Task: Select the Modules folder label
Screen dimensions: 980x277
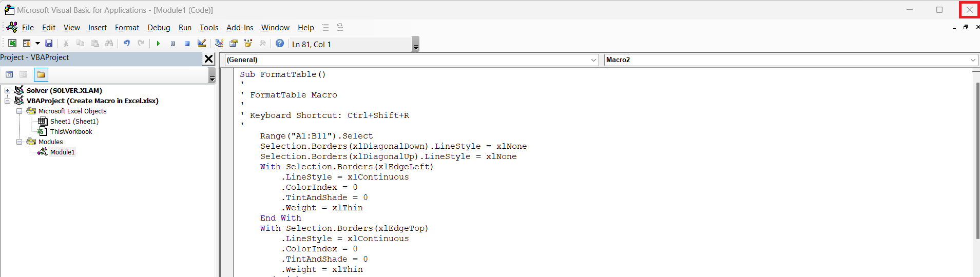Action: click(51, 142)
